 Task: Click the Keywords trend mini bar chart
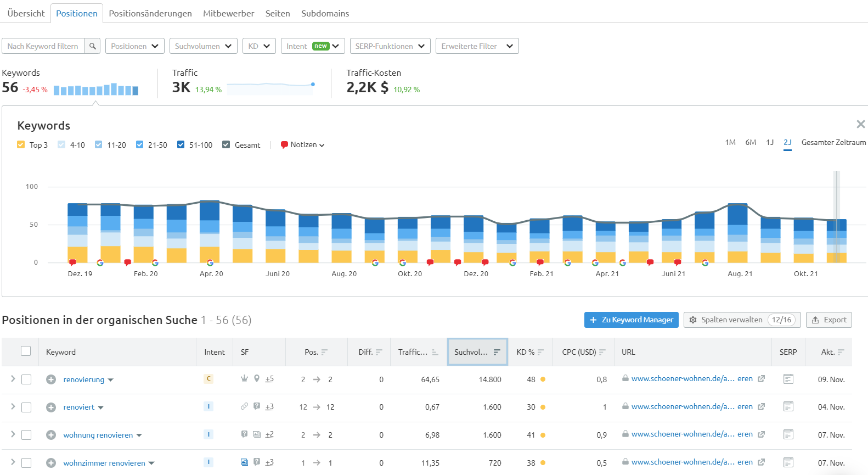click(x=96, y=89)
